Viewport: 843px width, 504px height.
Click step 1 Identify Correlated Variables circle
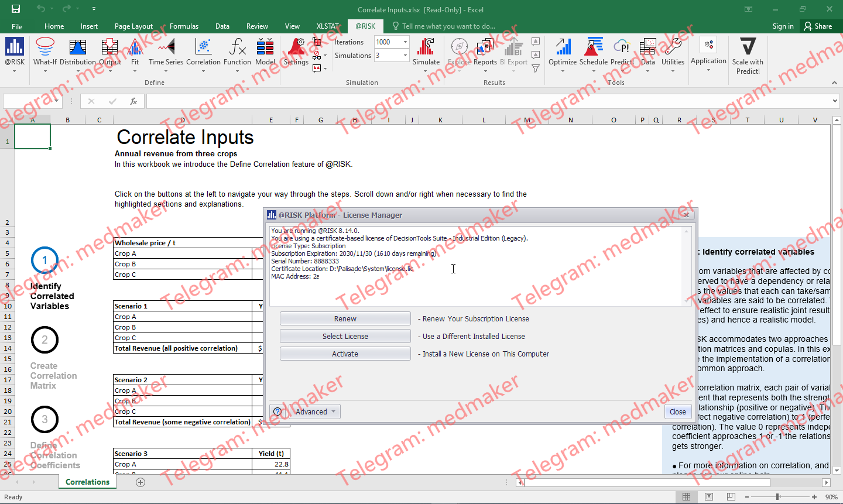(44, 260)
